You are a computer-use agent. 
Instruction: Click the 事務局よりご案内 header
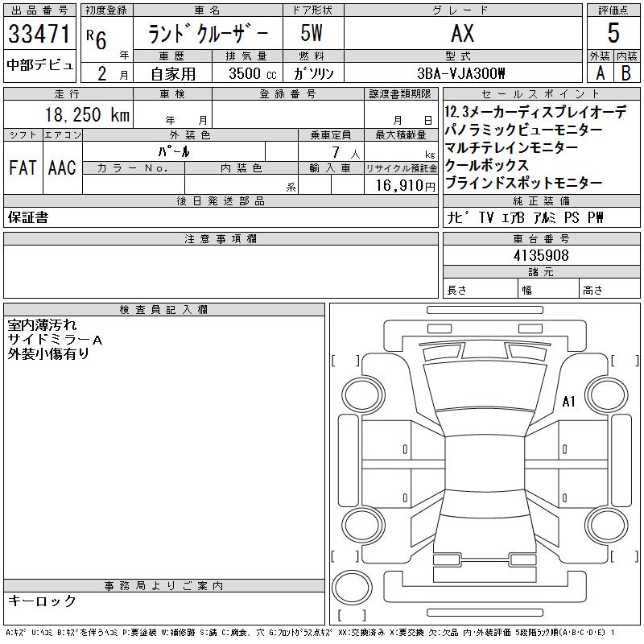click(164, 586)
